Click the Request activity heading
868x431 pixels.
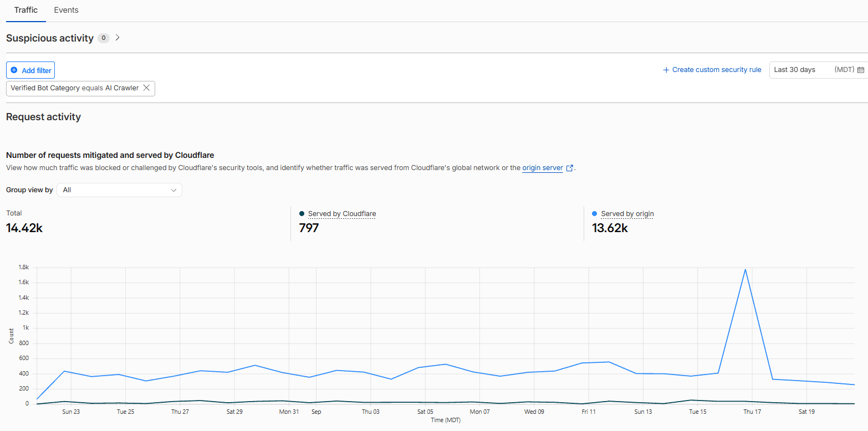(x=43, y=117)
